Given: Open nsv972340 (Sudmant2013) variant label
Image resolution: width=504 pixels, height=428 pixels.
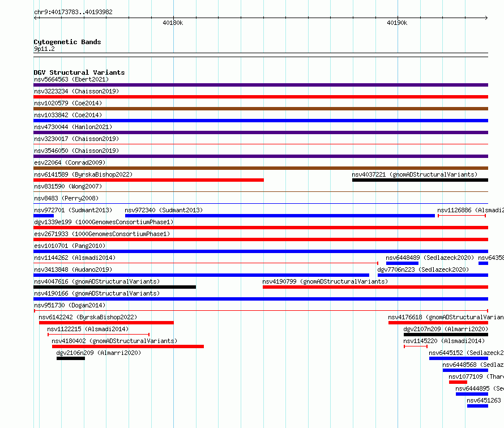Looking at the screenshot, I should coord(164,210).
